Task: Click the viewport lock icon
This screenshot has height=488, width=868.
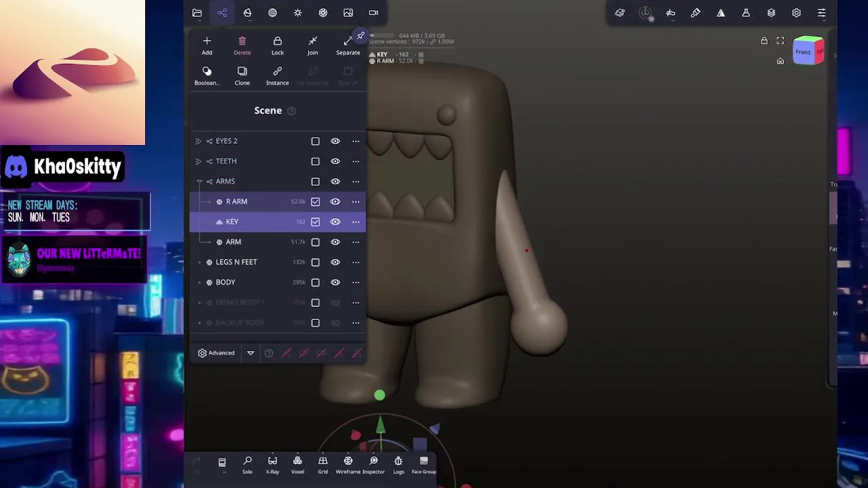Action: [764, 41]
